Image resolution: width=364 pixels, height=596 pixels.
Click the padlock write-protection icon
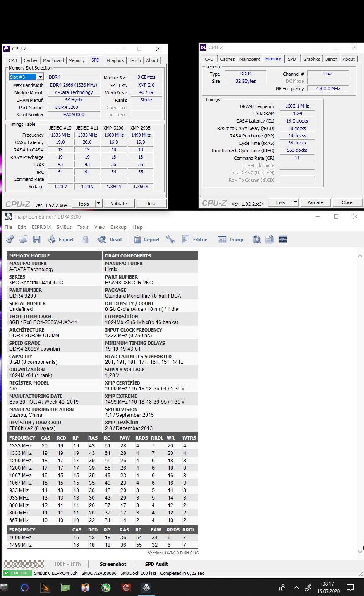click(86, 239)
